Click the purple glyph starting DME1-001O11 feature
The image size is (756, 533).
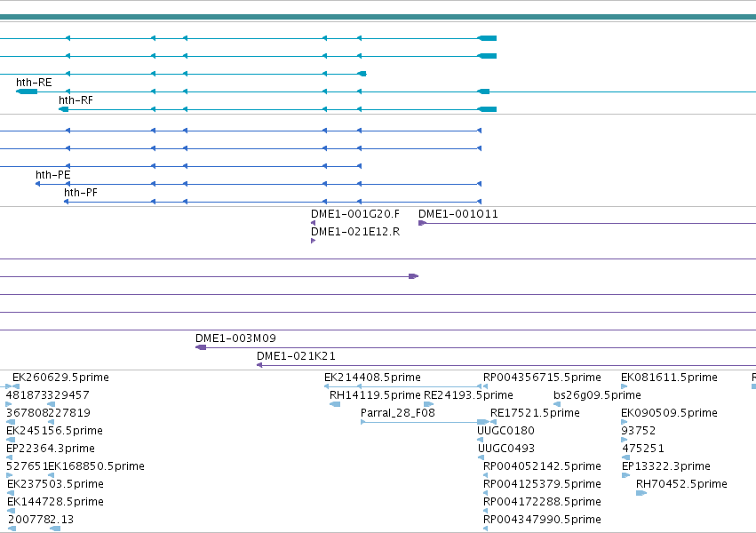click(422, 223)
